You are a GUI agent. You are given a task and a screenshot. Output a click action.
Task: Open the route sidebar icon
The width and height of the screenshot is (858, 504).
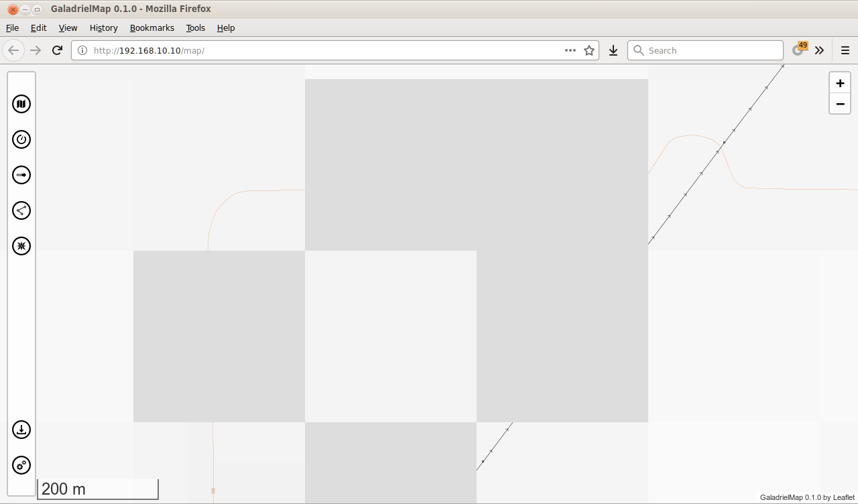point(21,210)
